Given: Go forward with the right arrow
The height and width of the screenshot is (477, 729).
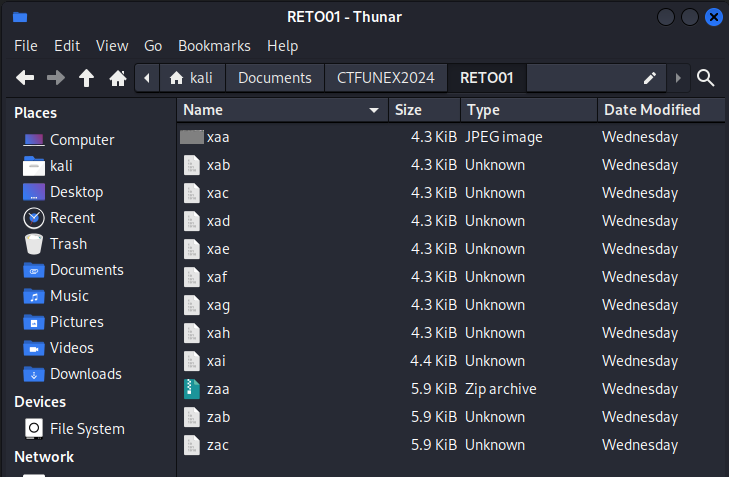Looking at the screenshot, I should (x=56, y=78).
